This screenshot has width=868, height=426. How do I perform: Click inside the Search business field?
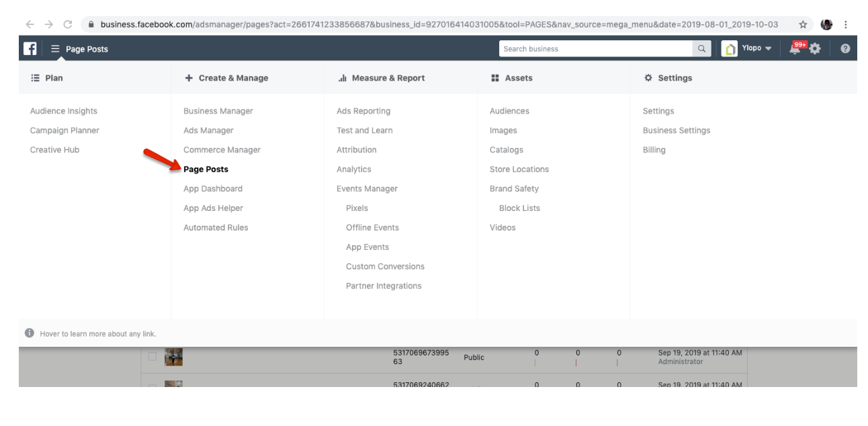595,49
